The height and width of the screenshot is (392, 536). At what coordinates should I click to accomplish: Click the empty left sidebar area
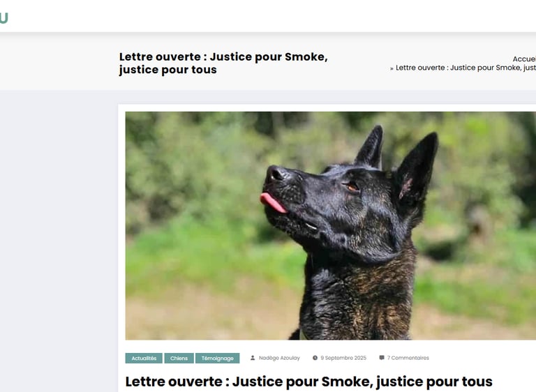tap(59, 239)
